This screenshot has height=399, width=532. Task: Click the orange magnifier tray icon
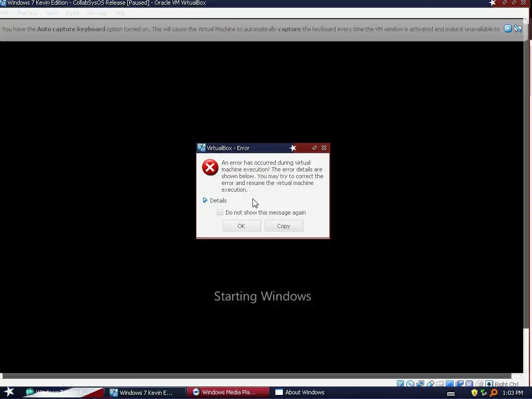(x=494, y=393)
